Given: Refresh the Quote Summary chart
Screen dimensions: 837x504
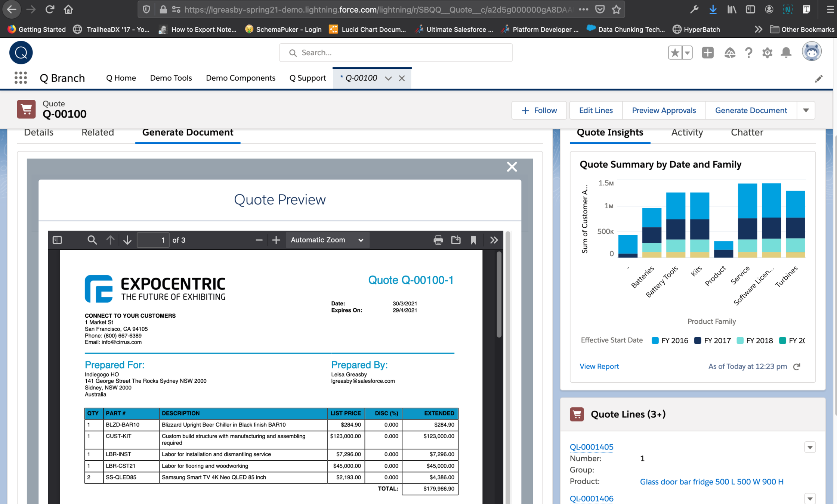Looking at the screenshot, I should (x=797, y=367).
